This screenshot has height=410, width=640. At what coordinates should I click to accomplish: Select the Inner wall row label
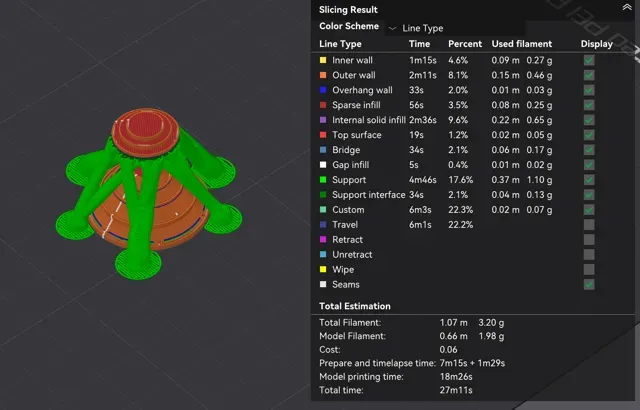[352, 60]
